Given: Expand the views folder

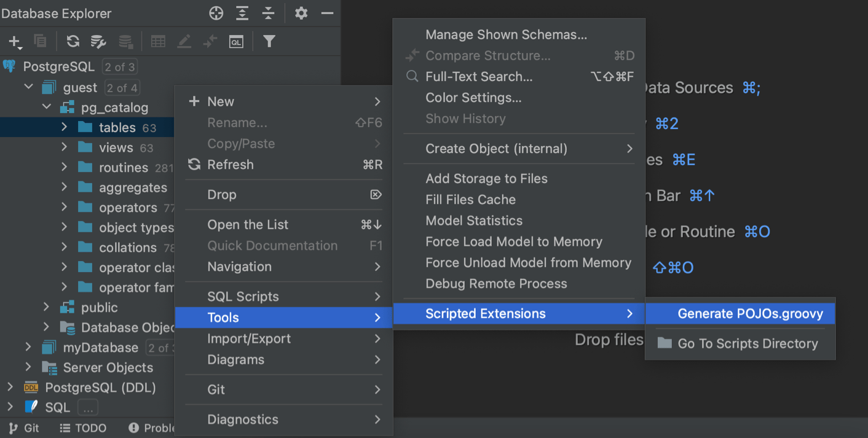Looking at the screenshot, I should 65,147.
